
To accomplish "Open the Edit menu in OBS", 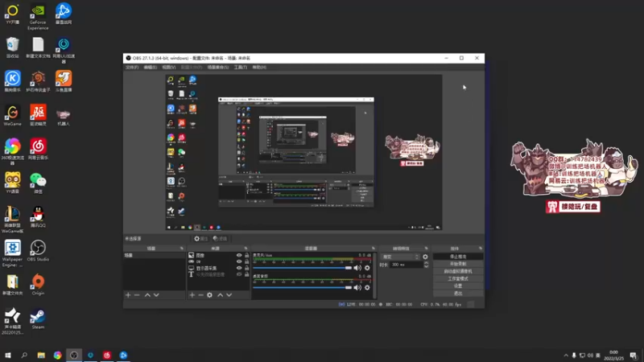I will point(151,68).
